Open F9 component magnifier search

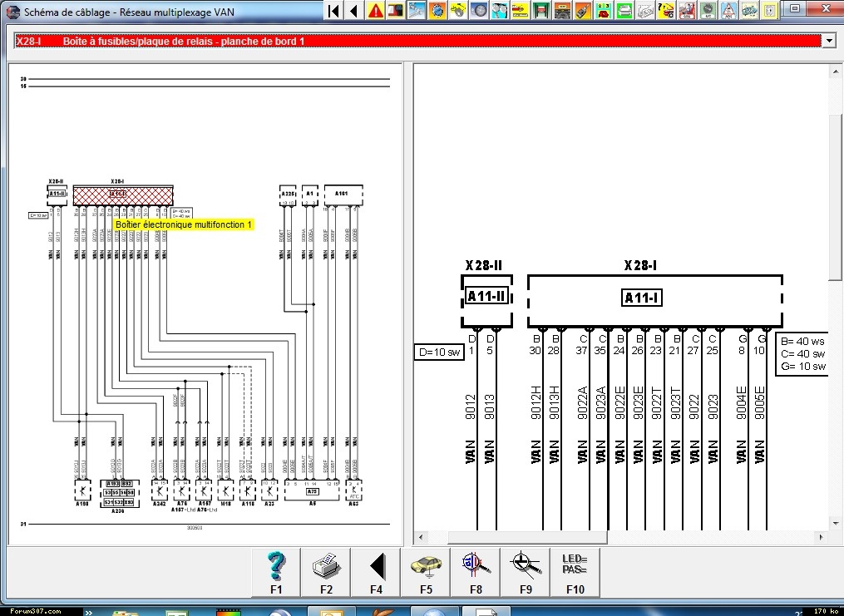526,573
